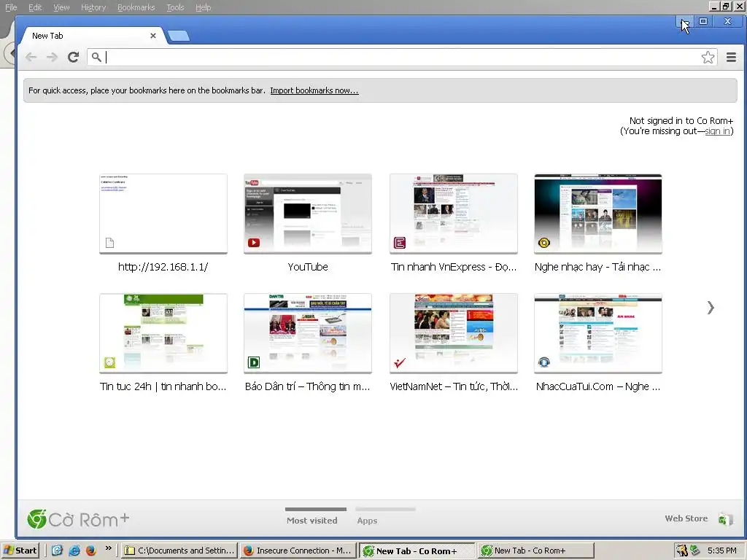747x560 pixels.
Task: Open the Help menu of background window
Action: pyautogui.click(x=204, y=7)
